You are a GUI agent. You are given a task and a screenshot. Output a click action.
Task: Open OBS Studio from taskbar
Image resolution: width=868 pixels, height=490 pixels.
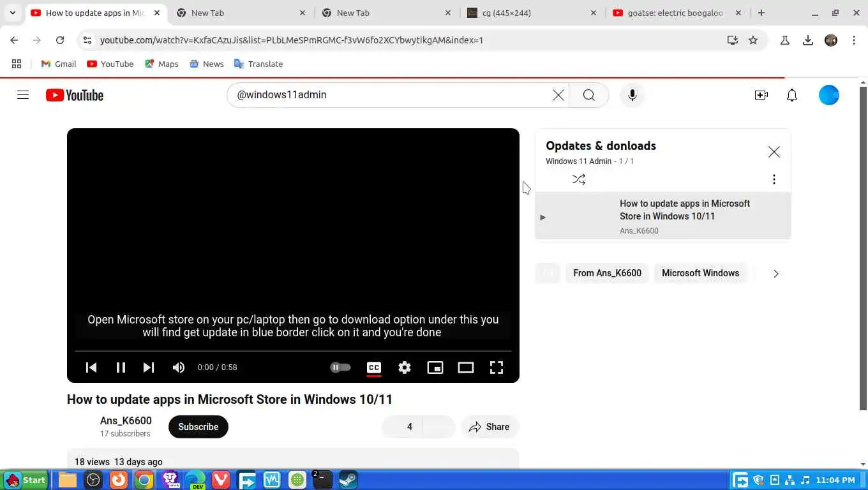[x=93, y=480]
